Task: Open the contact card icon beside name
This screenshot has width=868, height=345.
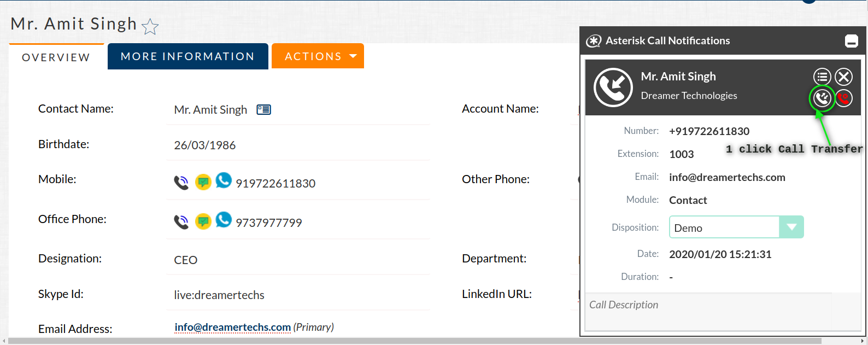Action: [x=264, y=110]
